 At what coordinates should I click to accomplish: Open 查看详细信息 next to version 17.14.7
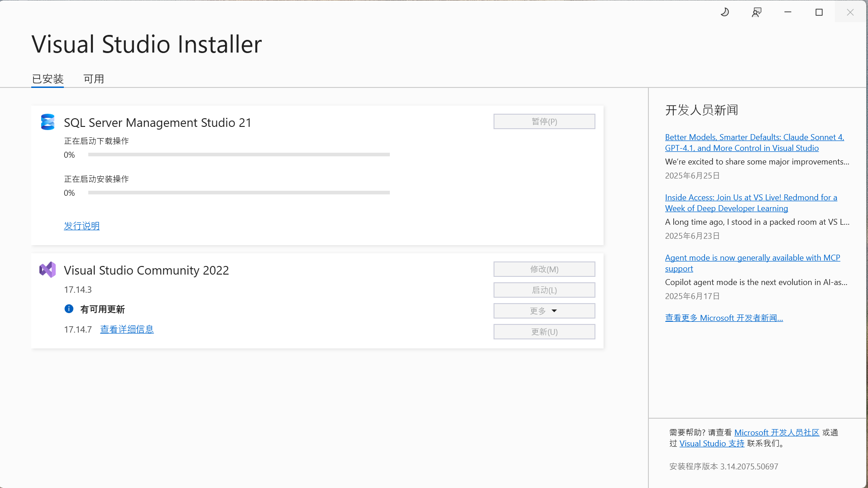click(x=127, y=329)
